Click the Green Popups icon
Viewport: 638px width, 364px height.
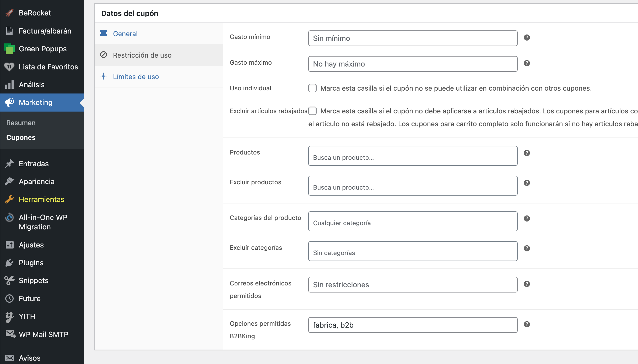tap(9, 49)
